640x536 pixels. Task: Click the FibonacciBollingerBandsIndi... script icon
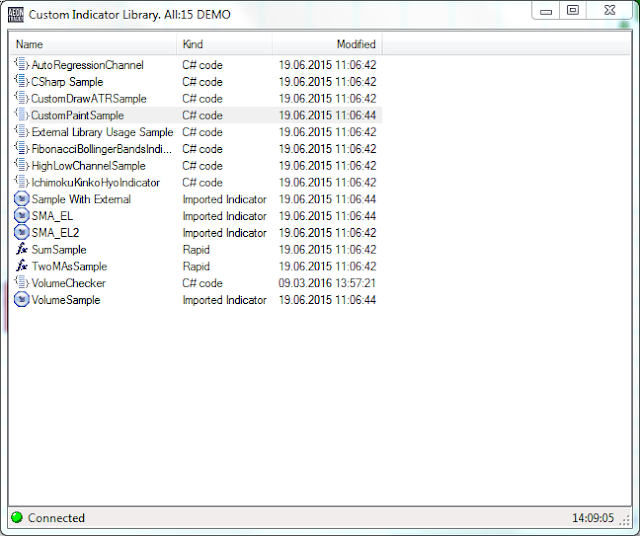22,148
